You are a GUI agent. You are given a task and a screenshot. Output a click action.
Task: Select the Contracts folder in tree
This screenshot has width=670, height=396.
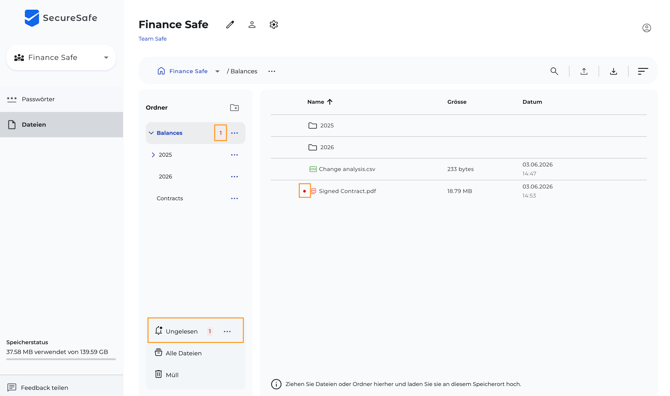coord(170,198)
